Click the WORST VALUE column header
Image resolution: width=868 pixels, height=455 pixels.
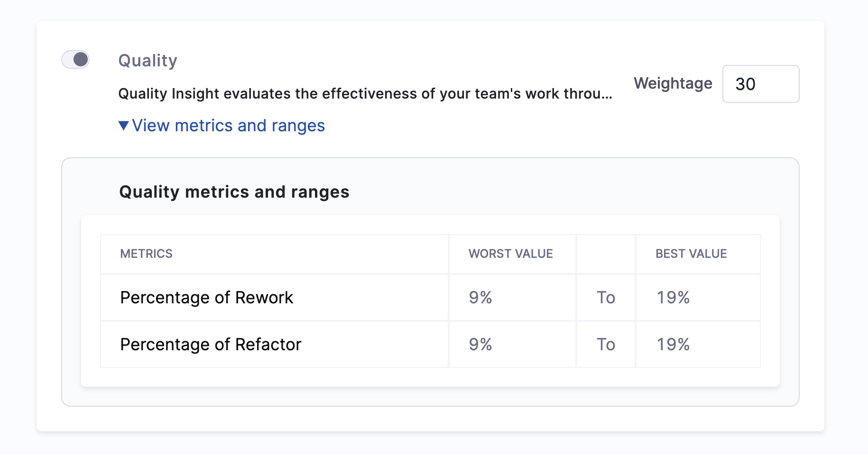[x=510, y=254]
